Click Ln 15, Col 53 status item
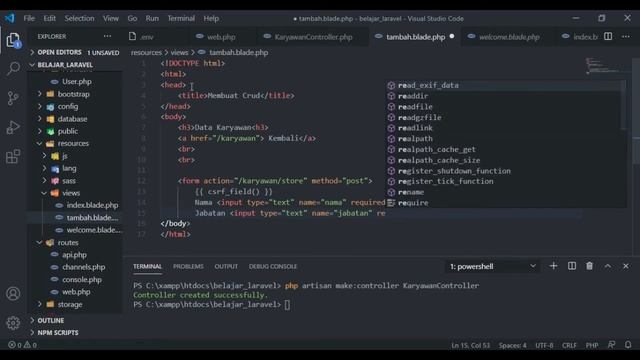640x360 pixels. pyautogui.click(x=471, y=345)
